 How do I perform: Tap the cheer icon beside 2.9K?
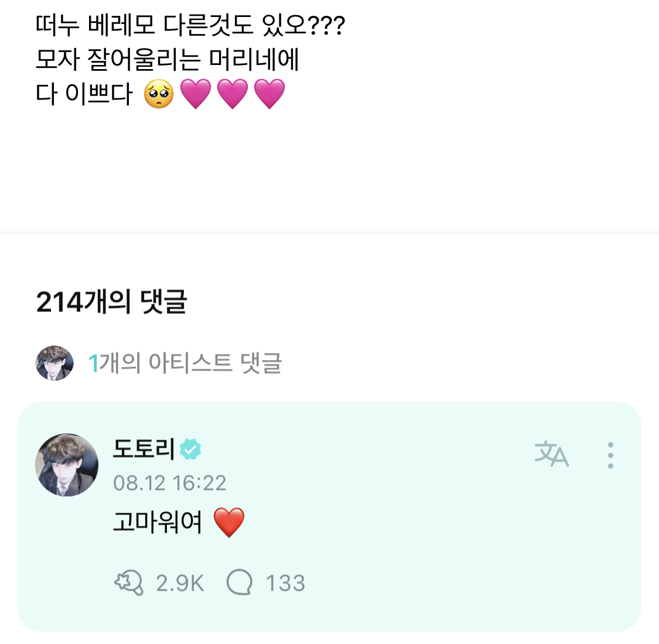point(129,583)
